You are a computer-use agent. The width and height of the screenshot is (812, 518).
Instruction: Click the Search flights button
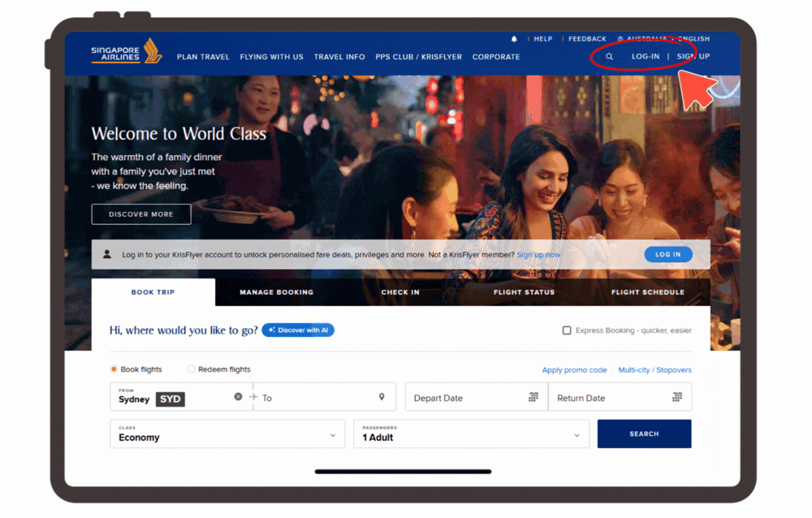(x=644, y=434)
